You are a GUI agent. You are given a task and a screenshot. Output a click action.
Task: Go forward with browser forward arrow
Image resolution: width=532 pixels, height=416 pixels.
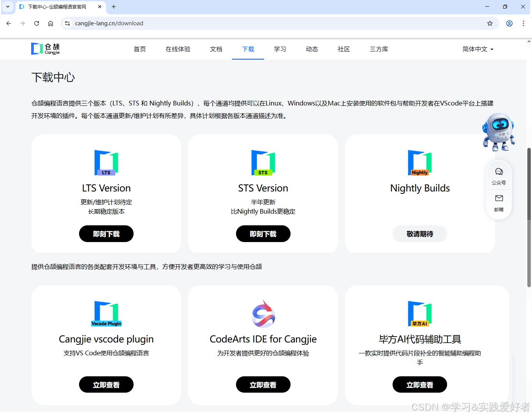23,23
